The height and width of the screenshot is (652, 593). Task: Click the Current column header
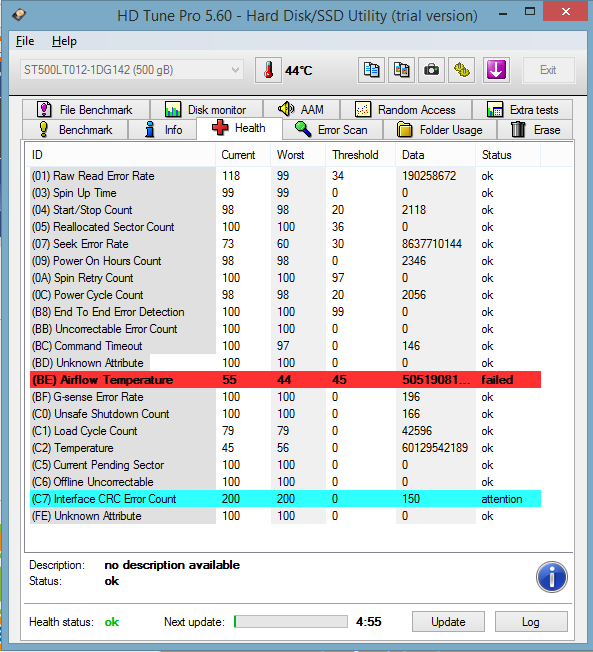tap(243, 155)
